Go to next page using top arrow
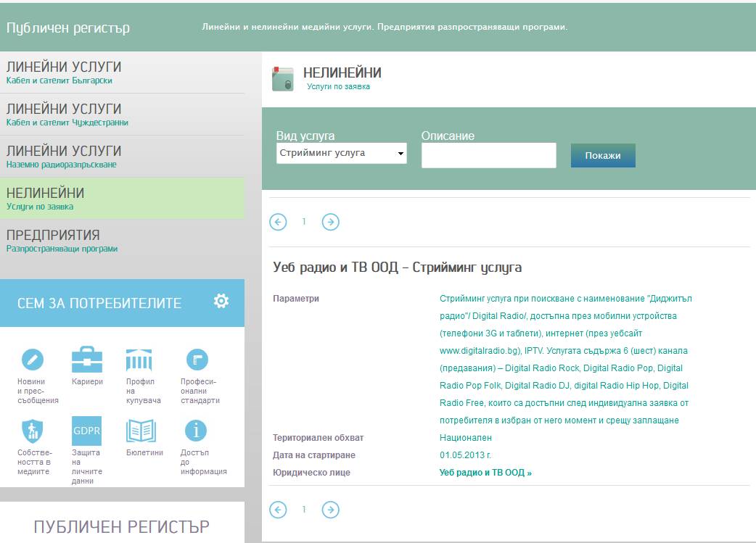 pos(331,222)
